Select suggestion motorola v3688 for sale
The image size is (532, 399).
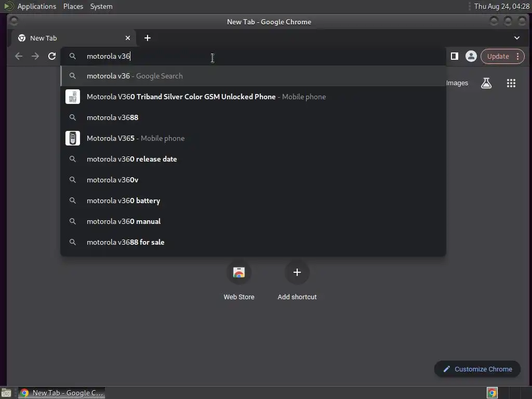point(253,242)
